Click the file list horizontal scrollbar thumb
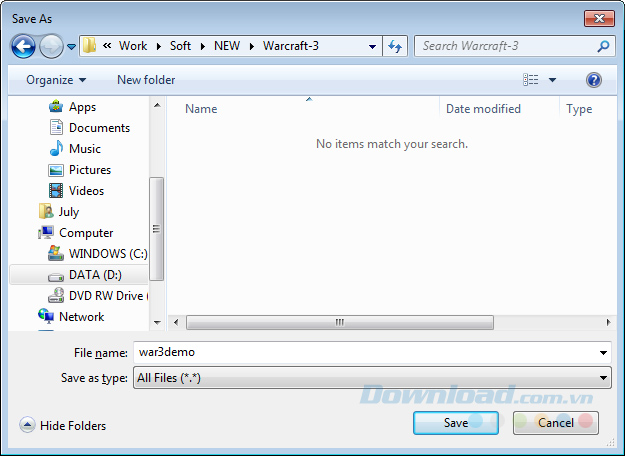Viewport: 625px width, 456px height. click(x=340, y=322)
